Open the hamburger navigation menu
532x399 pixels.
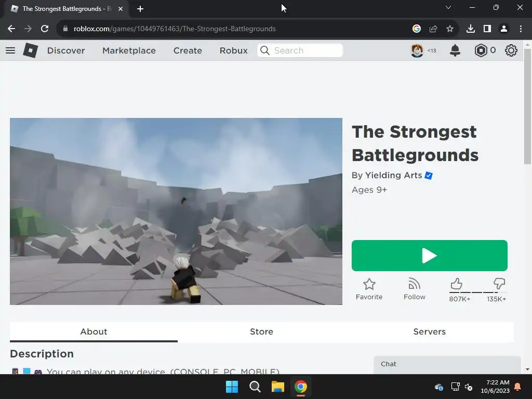tap(10, 50)
